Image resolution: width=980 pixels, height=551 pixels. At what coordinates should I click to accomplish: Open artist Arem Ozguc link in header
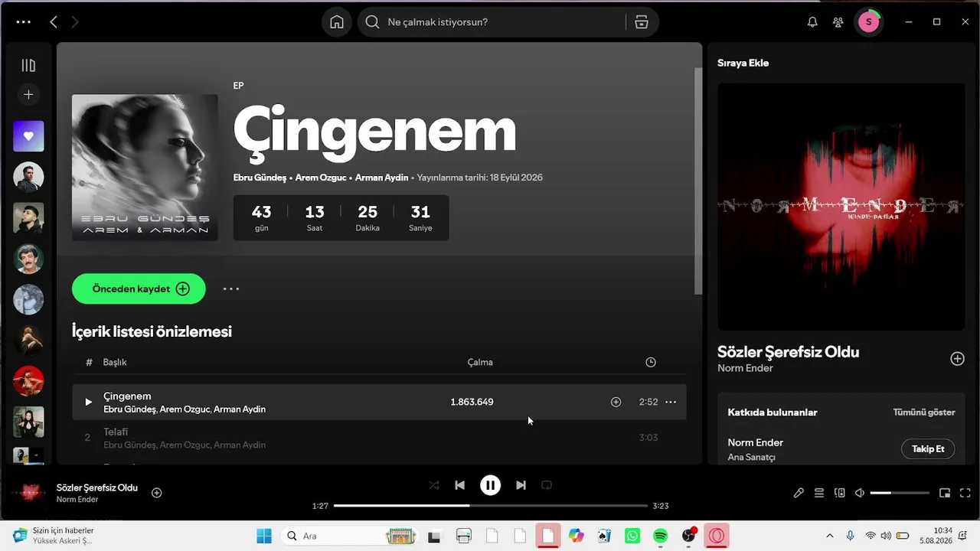(x=321, y=178)
